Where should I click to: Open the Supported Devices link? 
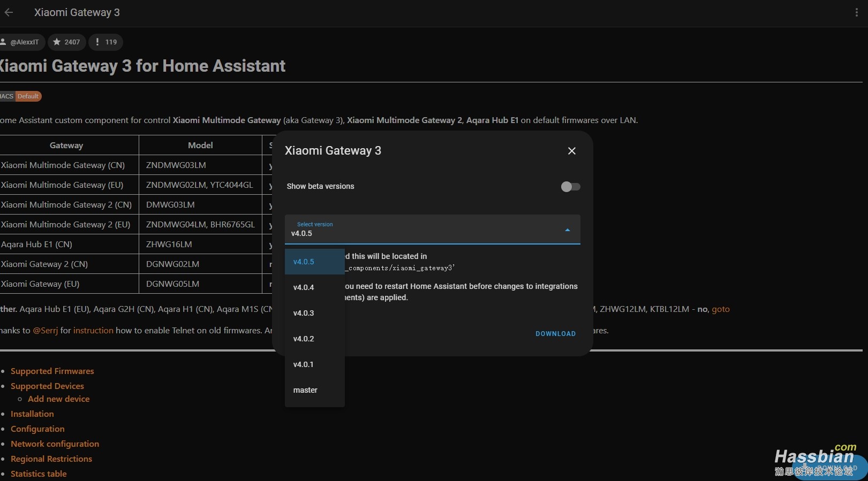pos(47,386)
